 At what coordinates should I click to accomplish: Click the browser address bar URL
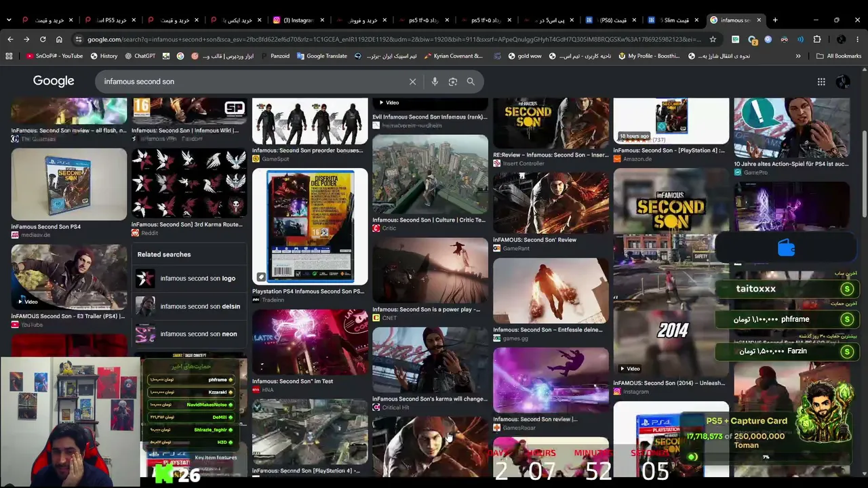click(393, 39)
